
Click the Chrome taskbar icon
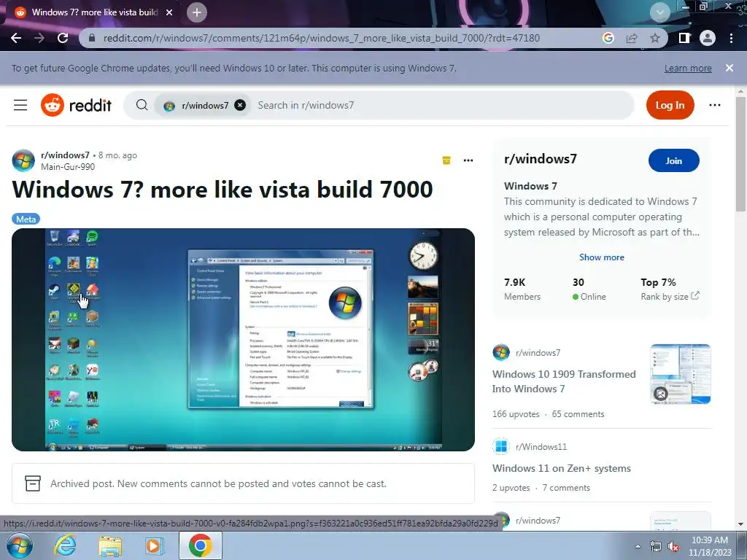coord(200,545)
